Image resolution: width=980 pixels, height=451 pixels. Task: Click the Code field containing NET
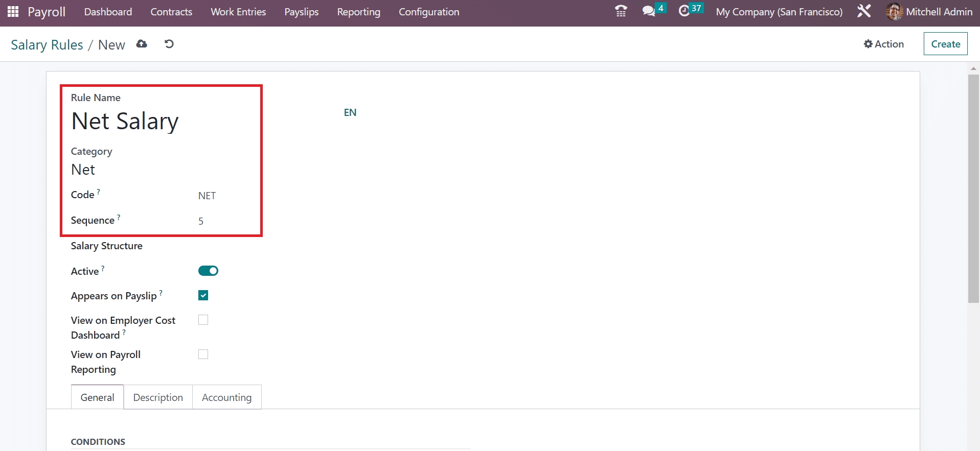point(225,196)
